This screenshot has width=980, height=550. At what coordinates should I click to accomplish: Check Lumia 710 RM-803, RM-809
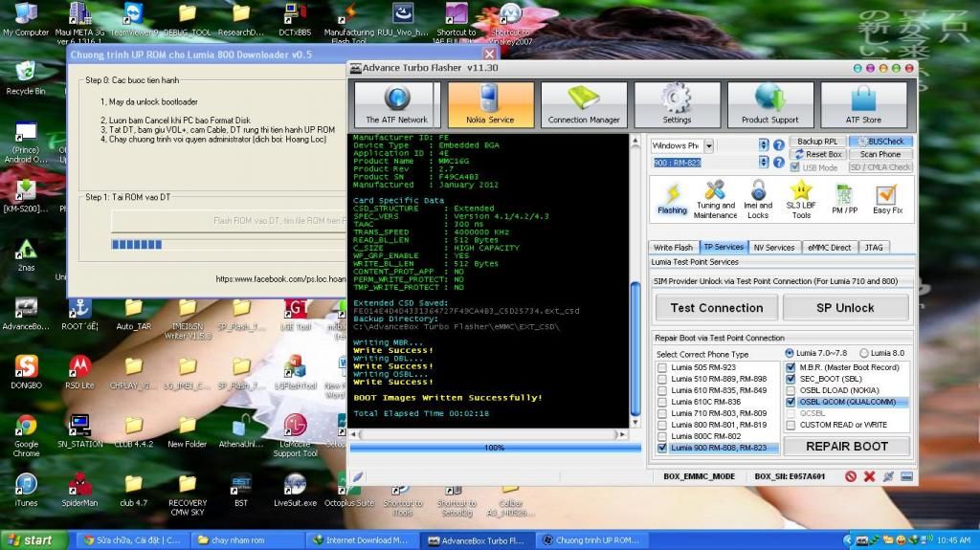662,413
